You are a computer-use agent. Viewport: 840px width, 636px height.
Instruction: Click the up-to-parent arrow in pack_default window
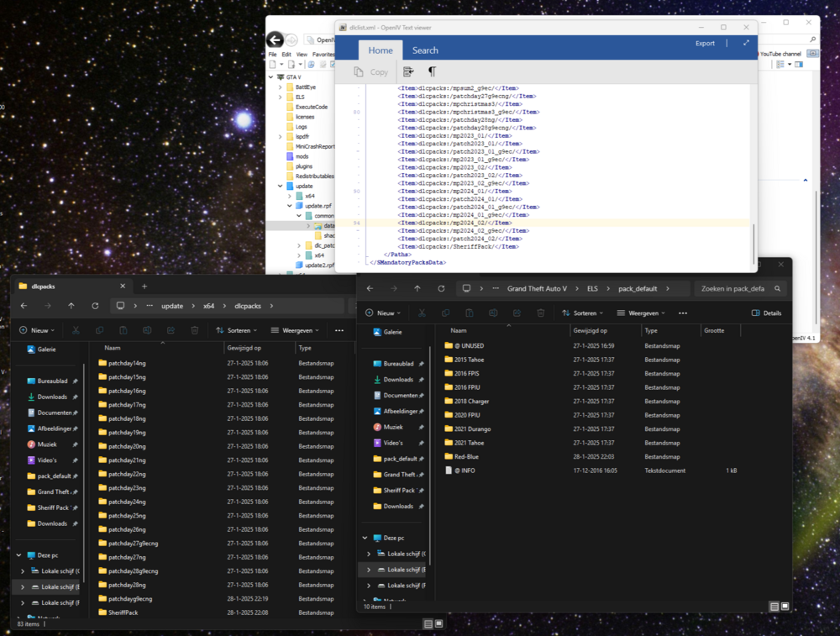(x=419, y=288)
